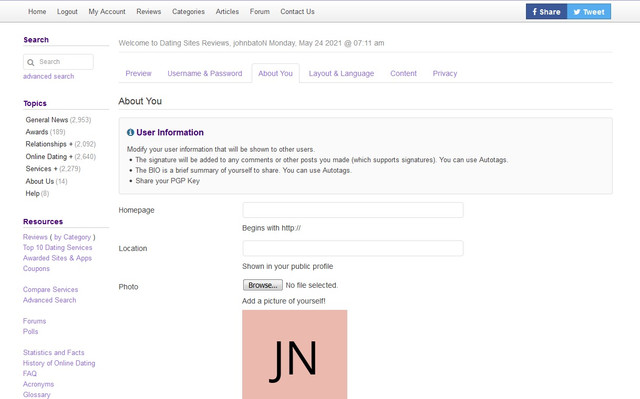The image size is (640, 399).
Task: Click the JN avatar image
Action: 295,355
